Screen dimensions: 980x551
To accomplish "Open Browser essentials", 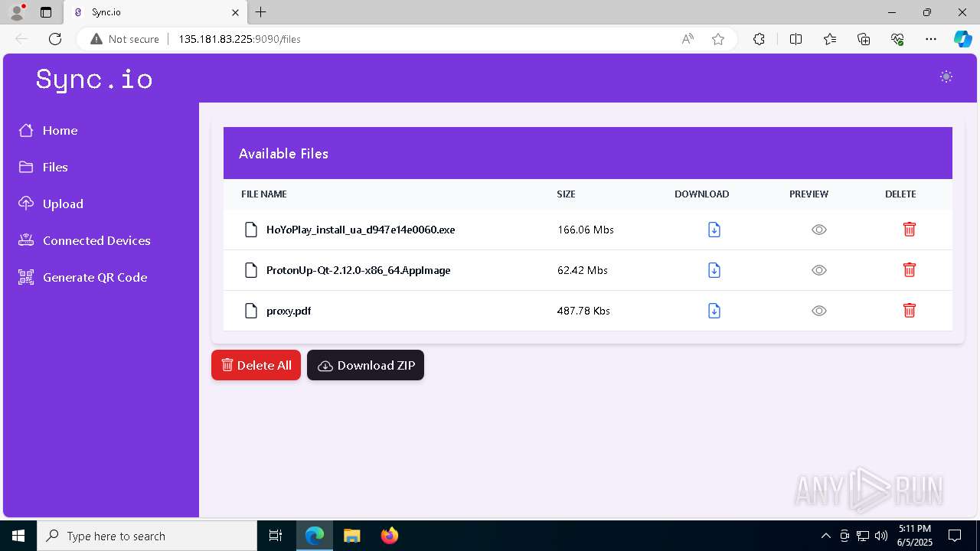I will point(897,39).
